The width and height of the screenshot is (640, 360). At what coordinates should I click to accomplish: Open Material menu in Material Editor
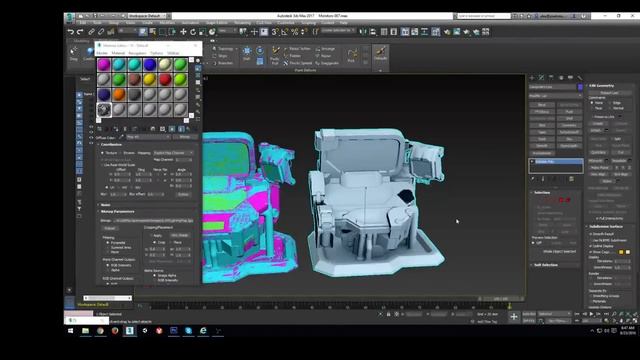click(x=118, y=53)
